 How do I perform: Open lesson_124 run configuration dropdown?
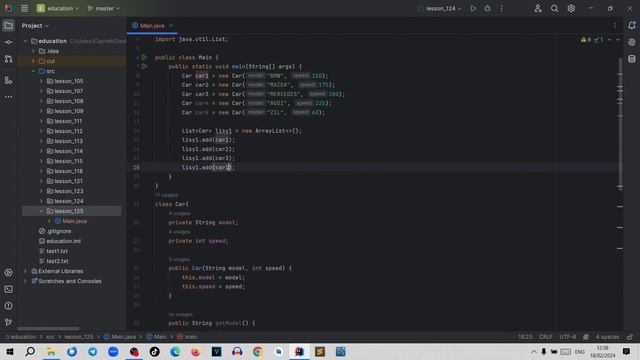tap(440, 8)
